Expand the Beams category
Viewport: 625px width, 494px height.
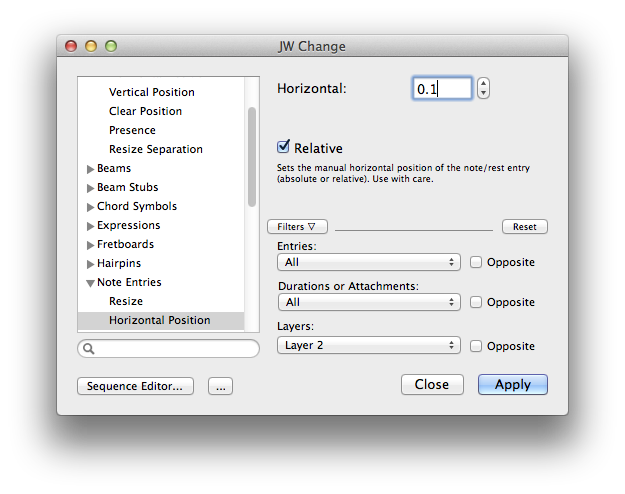click(91, 169)
